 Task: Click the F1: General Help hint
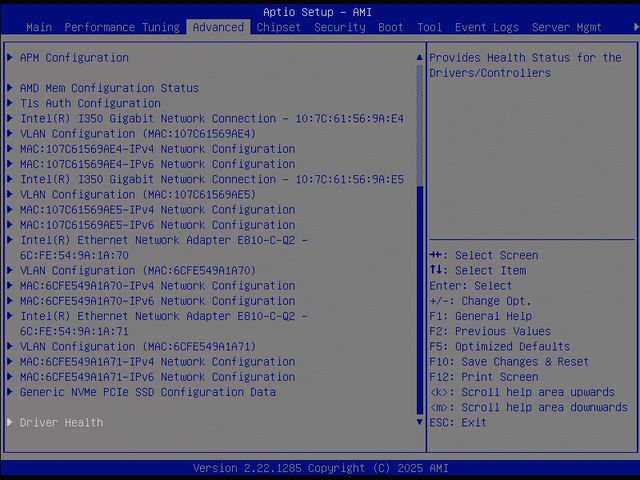coord(480,316)
